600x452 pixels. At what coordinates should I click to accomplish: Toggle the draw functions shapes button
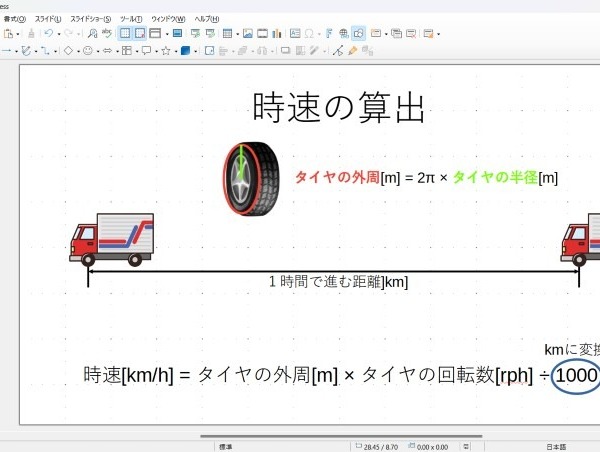[x=359, y=34]
